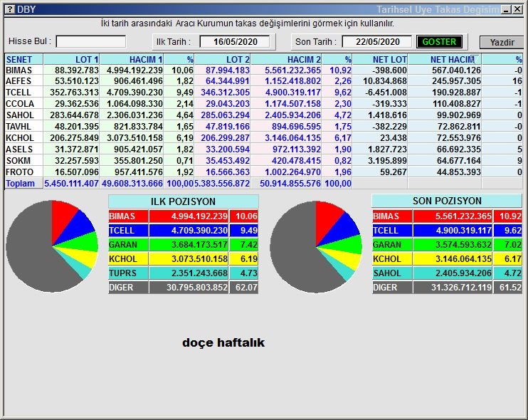The width and height of the screenshot is (528, 420).
Task: Click the help question mark icon in title bar
Action: click(10, 9)
